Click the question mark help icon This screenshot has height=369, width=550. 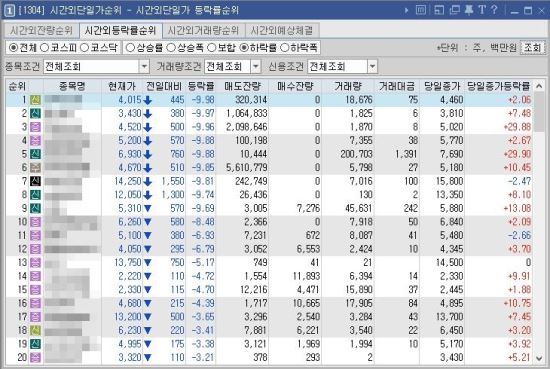click(494, 10)
